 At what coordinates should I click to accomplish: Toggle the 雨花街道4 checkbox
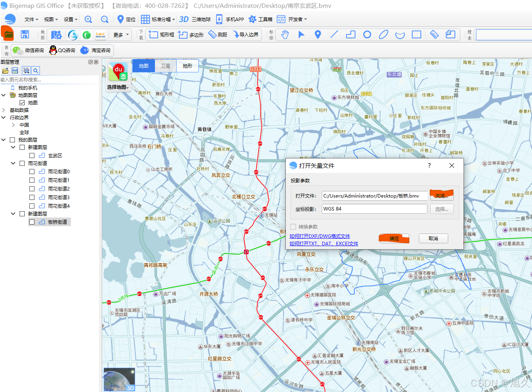pos(32,206)
